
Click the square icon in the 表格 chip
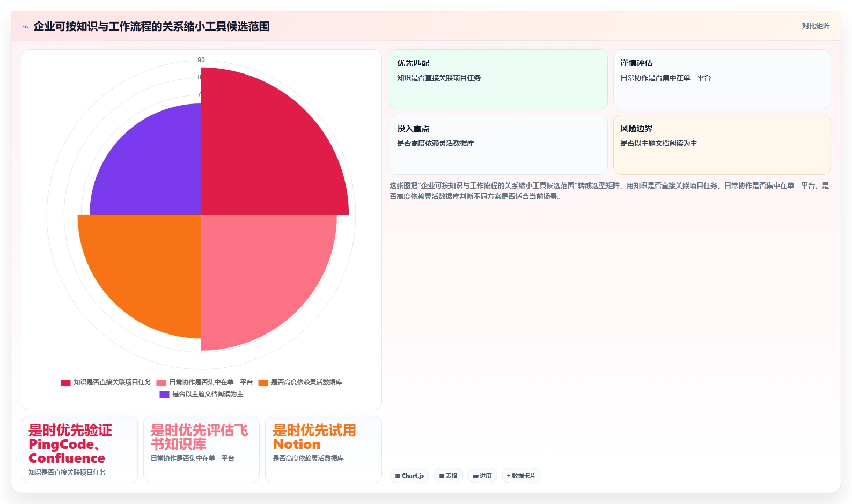[442, 476]
